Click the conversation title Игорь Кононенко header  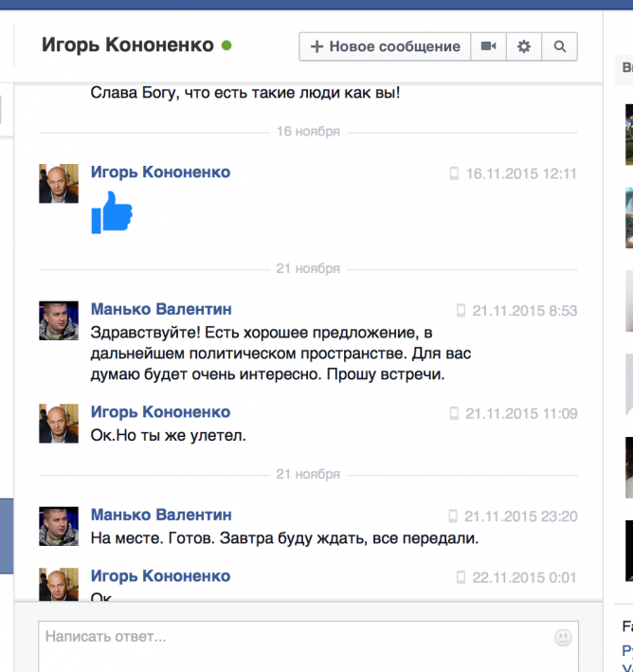click(128, 45)
